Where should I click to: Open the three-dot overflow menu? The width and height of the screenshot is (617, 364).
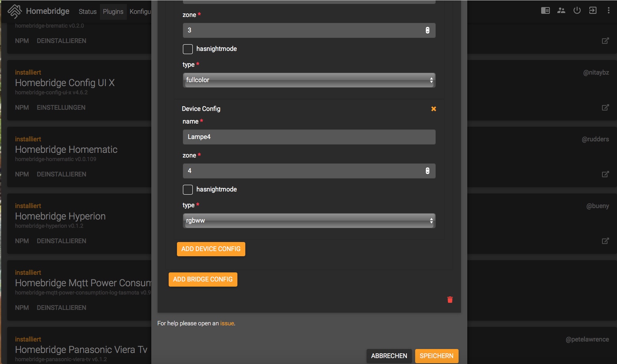pyautogui.click(x=608, y=11)
